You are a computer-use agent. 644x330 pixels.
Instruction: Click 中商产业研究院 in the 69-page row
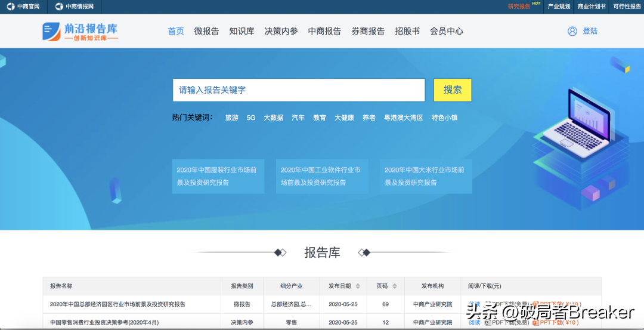[x=432, y=304]
